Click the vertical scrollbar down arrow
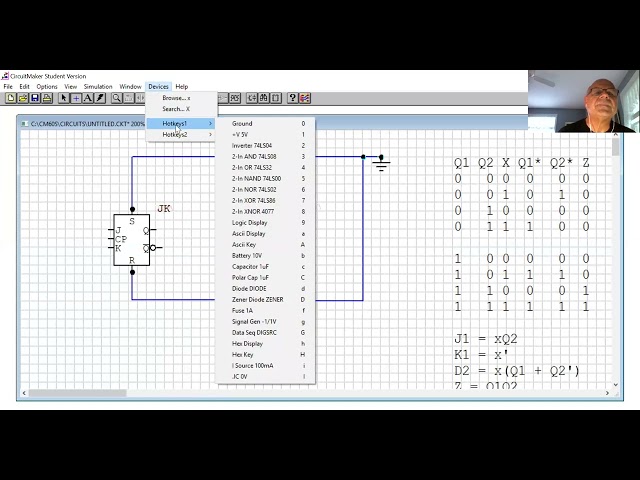640x480 pixels. pyautogui.click(x=616, y=384)
